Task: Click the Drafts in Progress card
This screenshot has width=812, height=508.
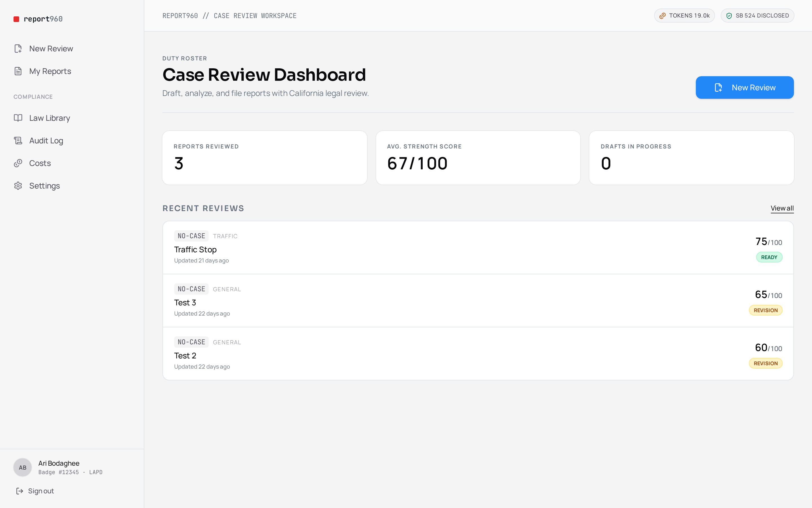Action: (691, 158)
